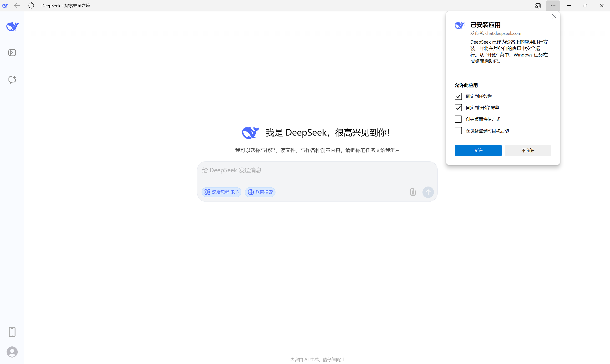
Task: Uncheck 固定到"开始"屏幕 checkbox
Action: point(458,107)
